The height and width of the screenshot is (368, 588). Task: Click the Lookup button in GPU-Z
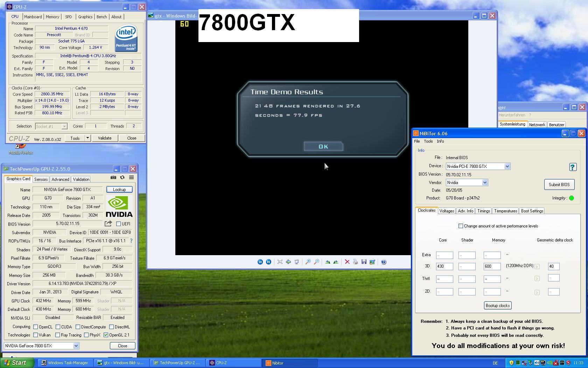coord(119,190)
